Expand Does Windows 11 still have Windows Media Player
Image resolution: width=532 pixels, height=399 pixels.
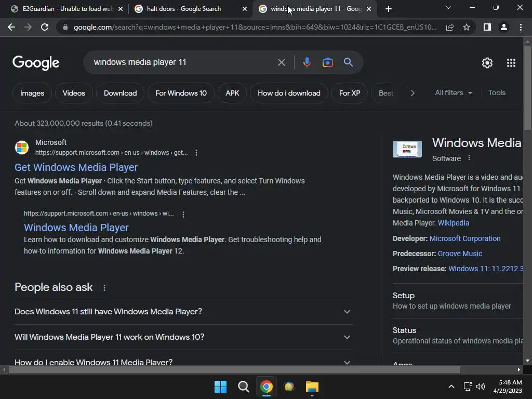[x=183, y=312]
